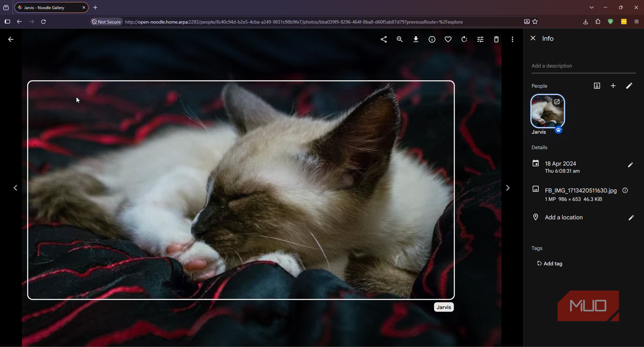The width and height of the screenshot is (644, 347).
Task: Click the Add tag button
Action: [x=550, y=264]
